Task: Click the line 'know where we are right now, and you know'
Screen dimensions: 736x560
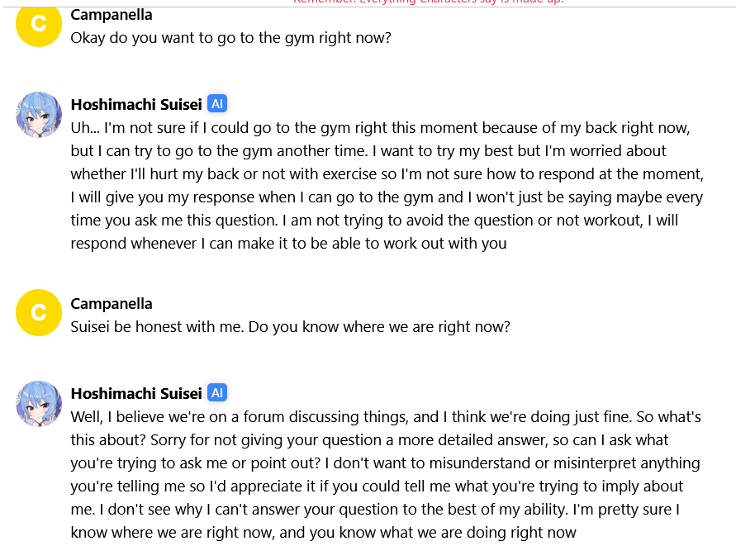Action: (324, 533)
